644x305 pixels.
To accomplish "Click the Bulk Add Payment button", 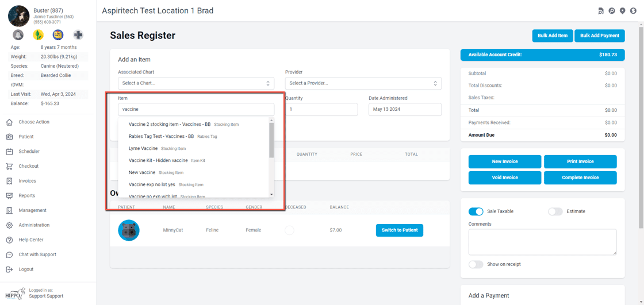I will [600, 36].
